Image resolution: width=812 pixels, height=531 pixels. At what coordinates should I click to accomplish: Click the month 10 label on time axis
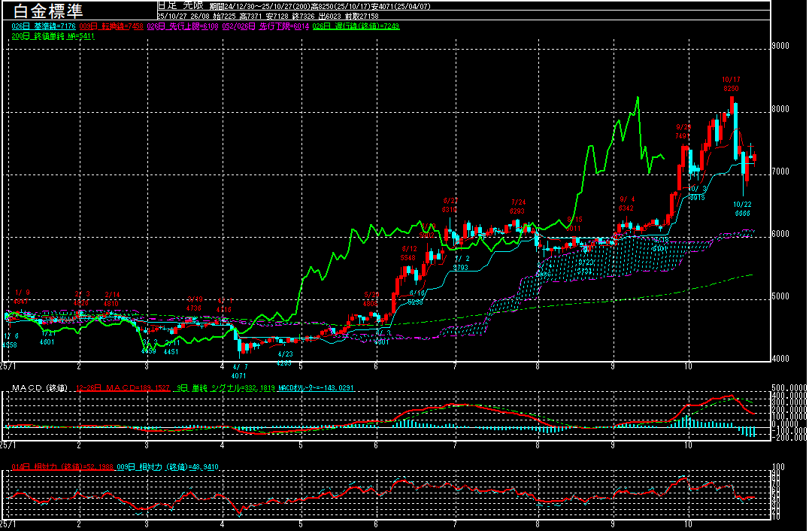tap(689, 366)
